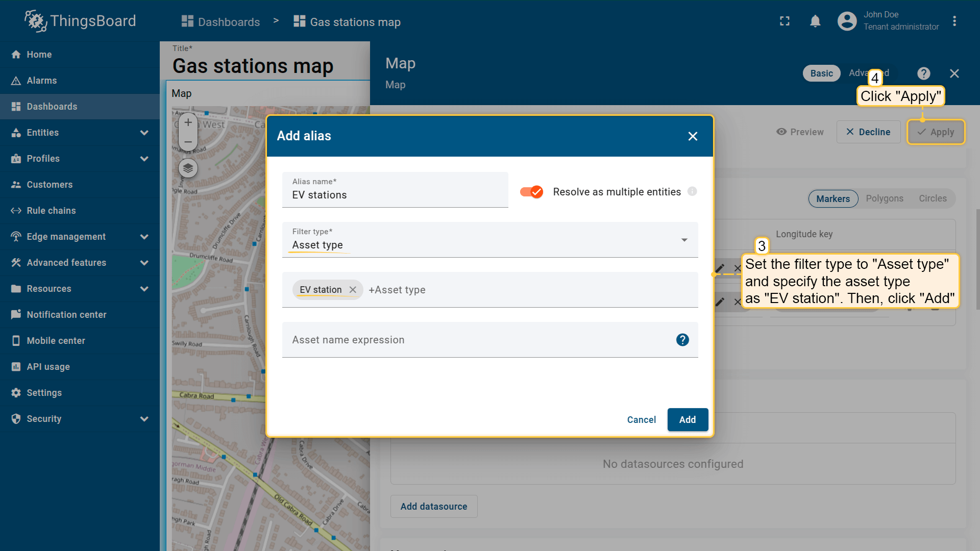Screen dimensions: 980x551
Task: Click the Add button in dialog
Action: tap(687, 419)
